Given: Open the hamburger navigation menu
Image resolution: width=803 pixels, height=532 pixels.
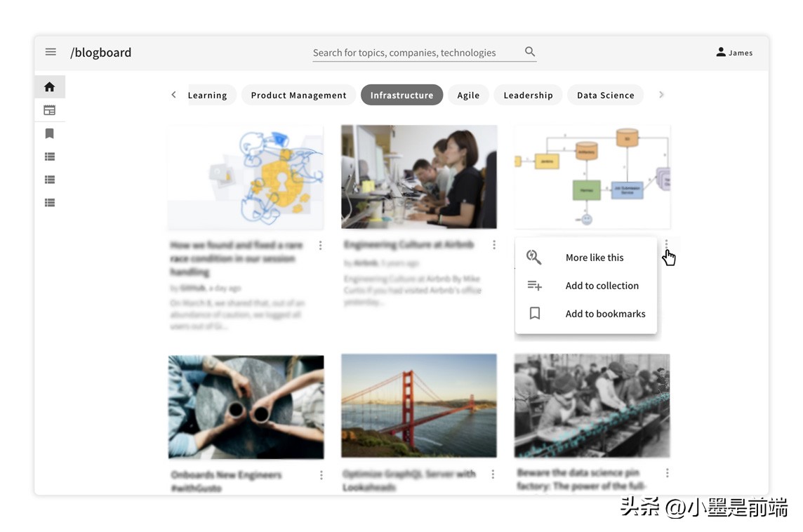Looking at the screenshot, I should [51, 52].
